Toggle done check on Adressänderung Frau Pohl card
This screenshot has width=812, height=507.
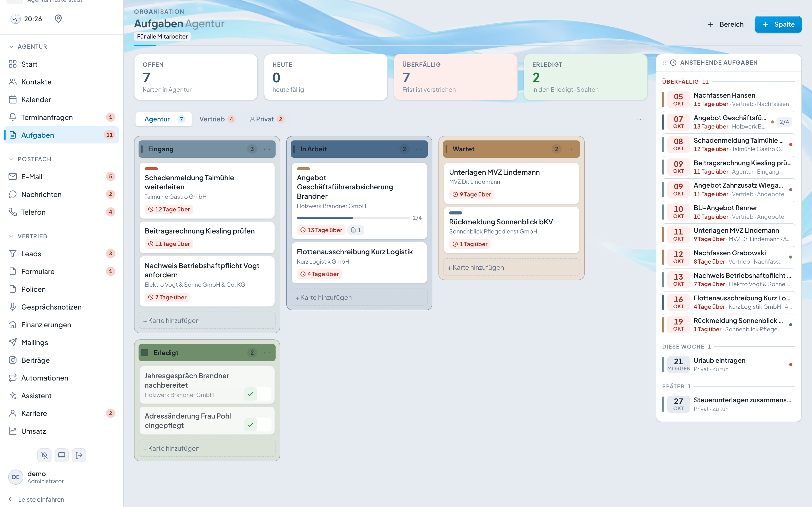(251, 425)
